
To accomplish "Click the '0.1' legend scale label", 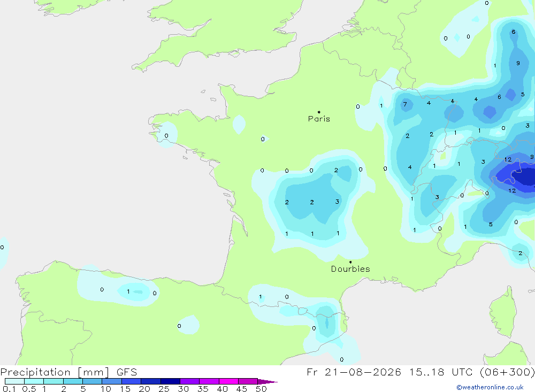I will point(9,389).
